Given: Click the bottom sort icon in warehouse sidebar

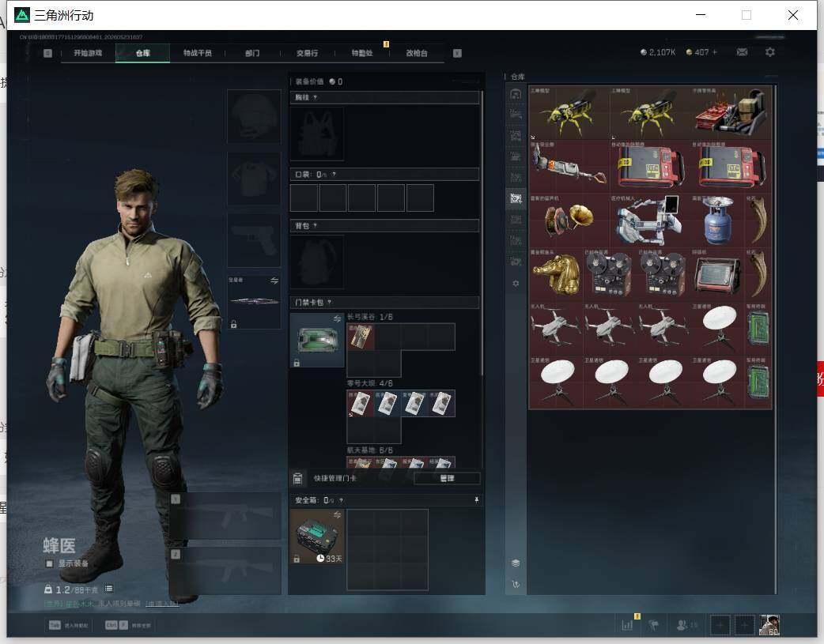Looking at the screenshot, I should coord(516,584).
